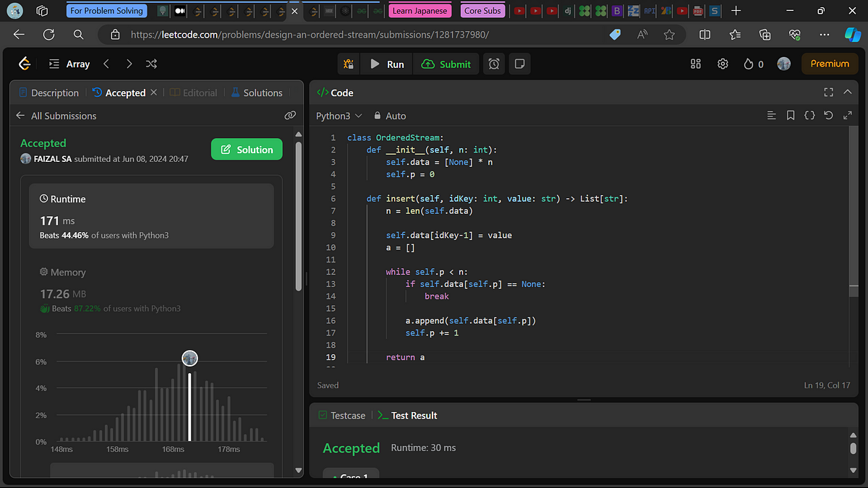Open the For Problem Solving tab group
Viewport: 868px width, 488px height.
(107, 11)
